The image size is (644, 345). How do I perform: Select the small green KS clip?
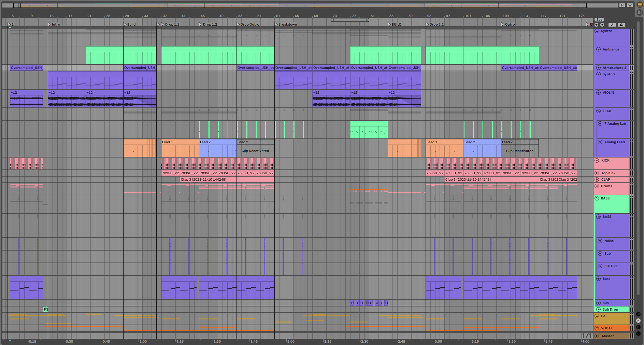46,310
